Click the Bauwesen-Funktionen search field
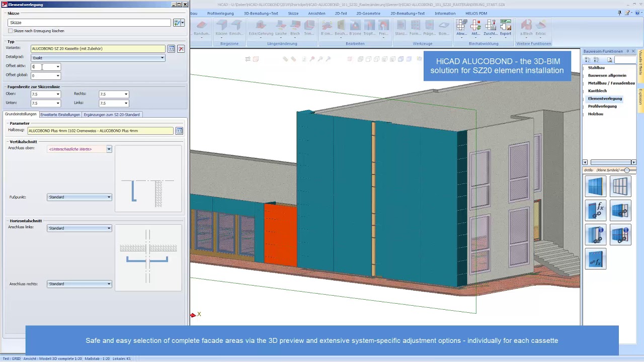 point(625,60)
